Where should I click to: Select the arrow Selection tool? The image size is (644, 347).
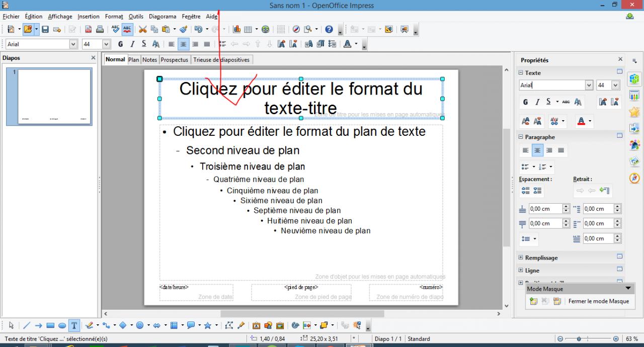click(x=12, y=325)
